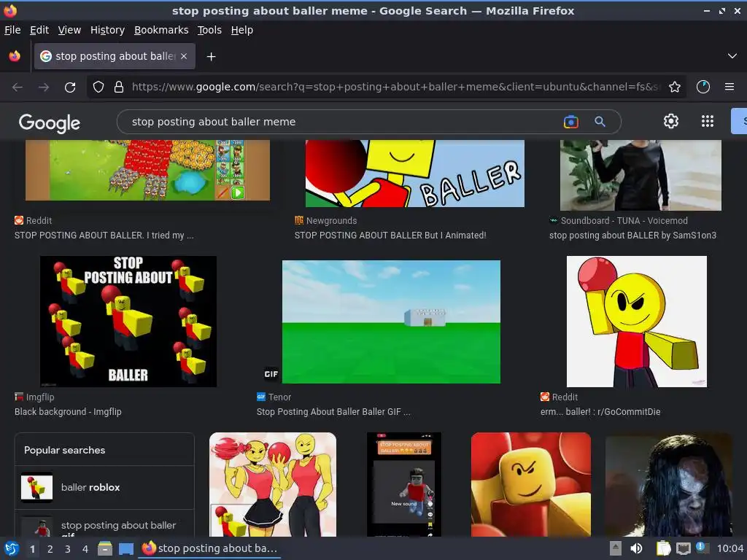Click 'Black background - Imgflip' link

click(x=68, y=412)
